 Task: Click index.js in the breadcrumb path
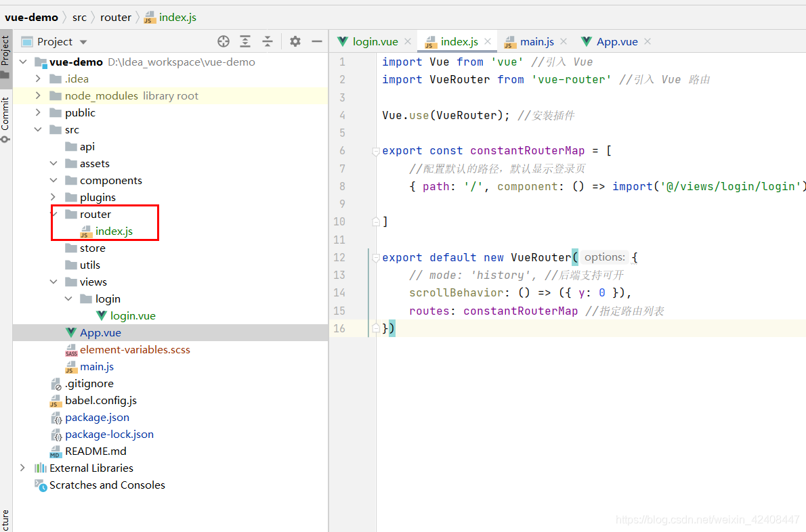[x=177, y=18]
